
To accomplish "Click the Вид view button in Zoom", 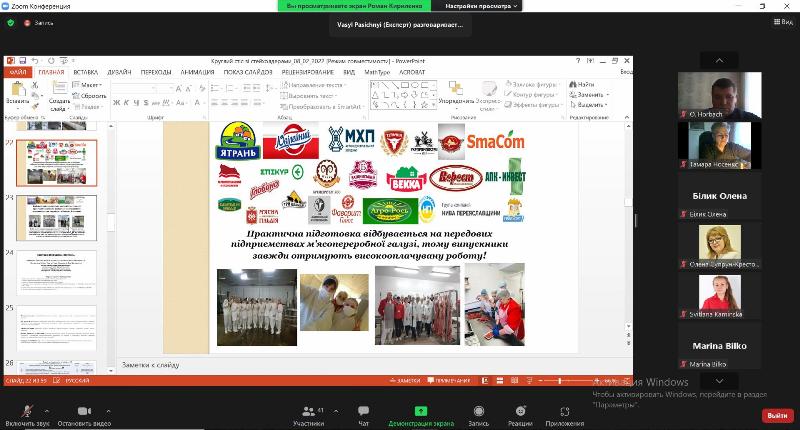I will pos(783,22).
